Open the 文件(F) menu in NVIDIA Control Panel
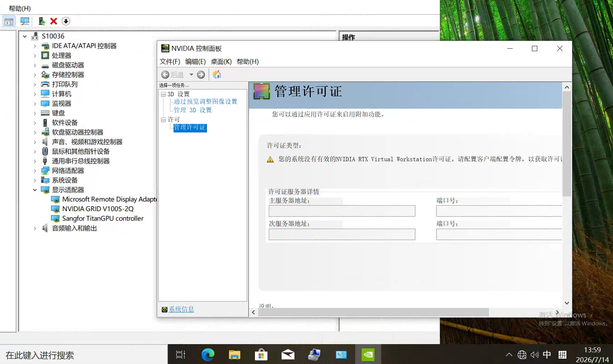The height and width of the screenshot is (364, 613). tap(170, 61)
